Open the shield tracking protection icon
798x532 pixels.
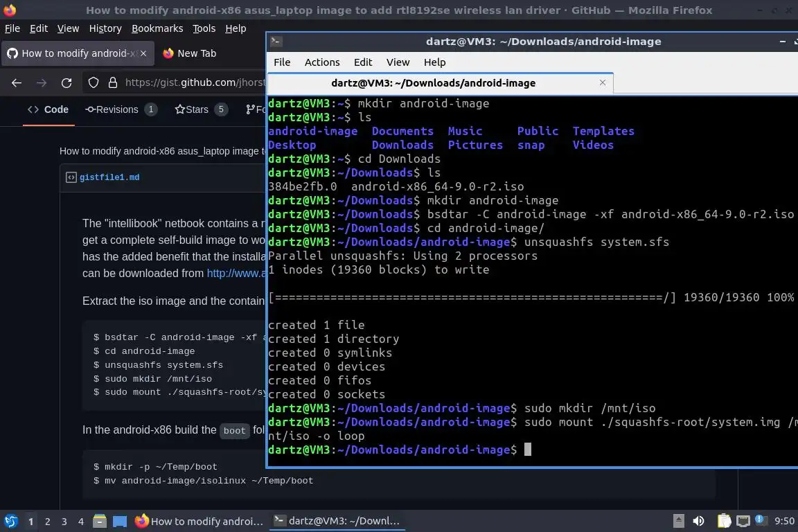[93, 82]
